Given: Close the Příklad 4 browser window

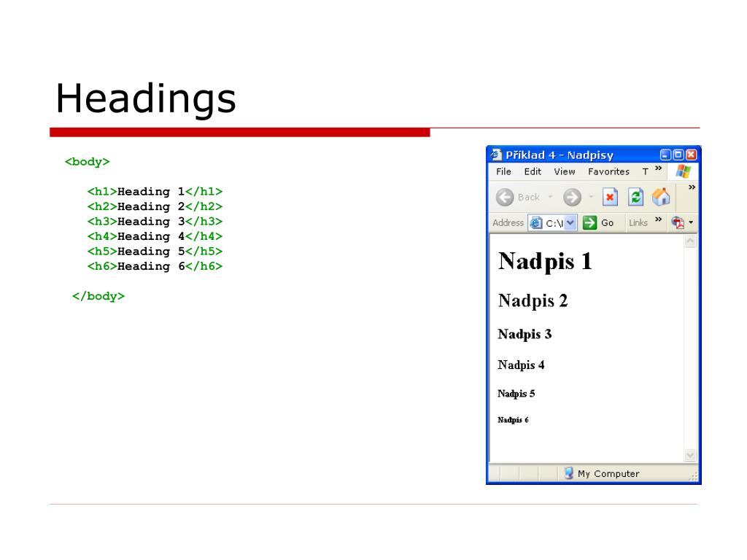Looking at the screenshot, I should pyautogui.click(x=691, y=155).
